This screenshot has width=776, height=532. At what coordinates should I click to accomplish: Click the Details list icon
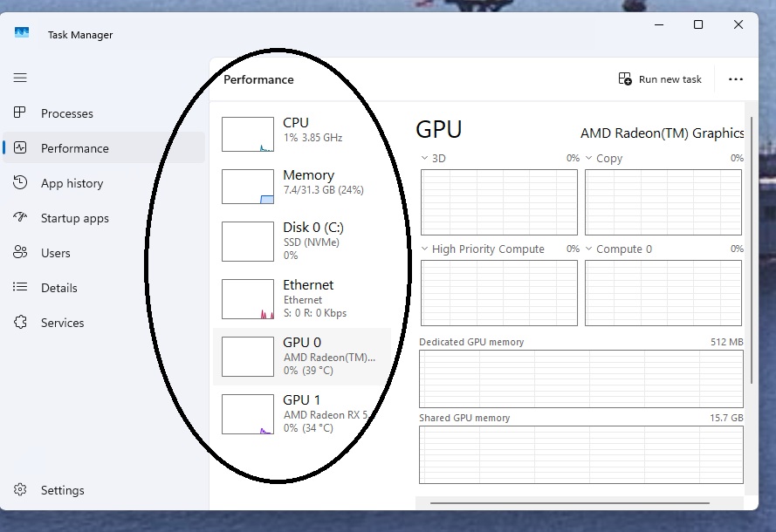click(x=20, y=287)
